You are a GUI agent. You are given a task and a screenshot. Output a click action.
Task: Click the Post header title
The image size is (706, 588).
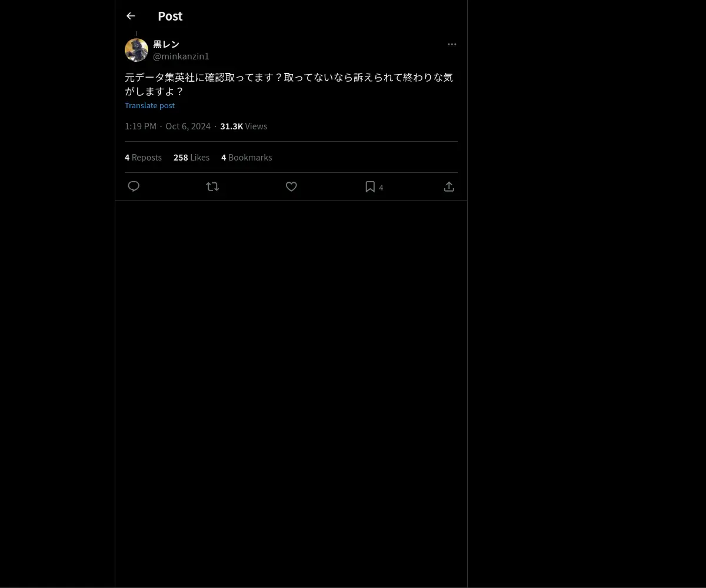(x=170, y=16)
